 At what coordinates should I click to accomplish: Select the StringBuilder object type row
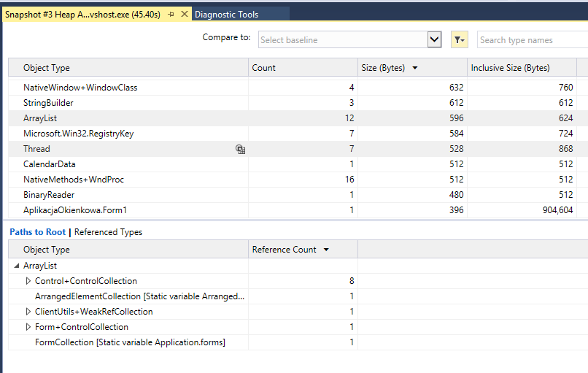coord(48,103)
